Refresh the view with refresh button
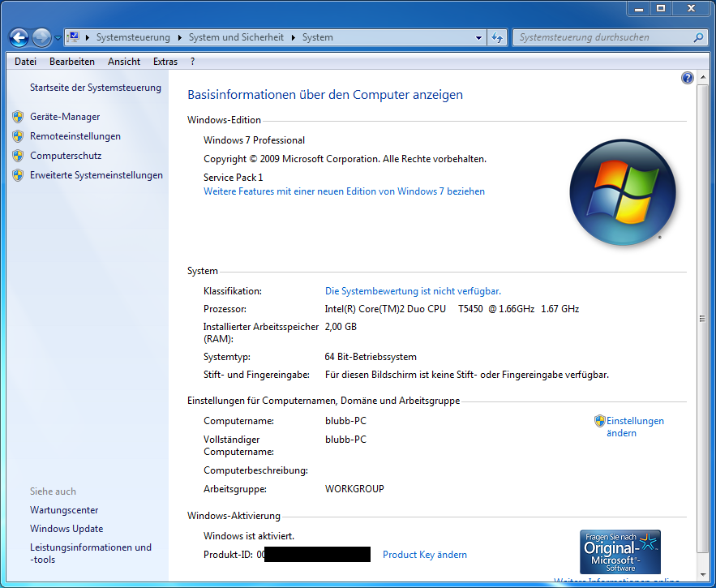This screenshot has width=716, height=588. click(497, 37)
